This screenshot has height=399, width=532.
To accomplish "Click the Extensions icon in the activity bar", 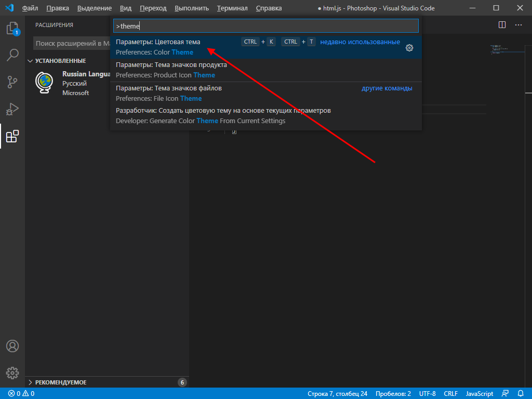I will click(x=12, y=137).
